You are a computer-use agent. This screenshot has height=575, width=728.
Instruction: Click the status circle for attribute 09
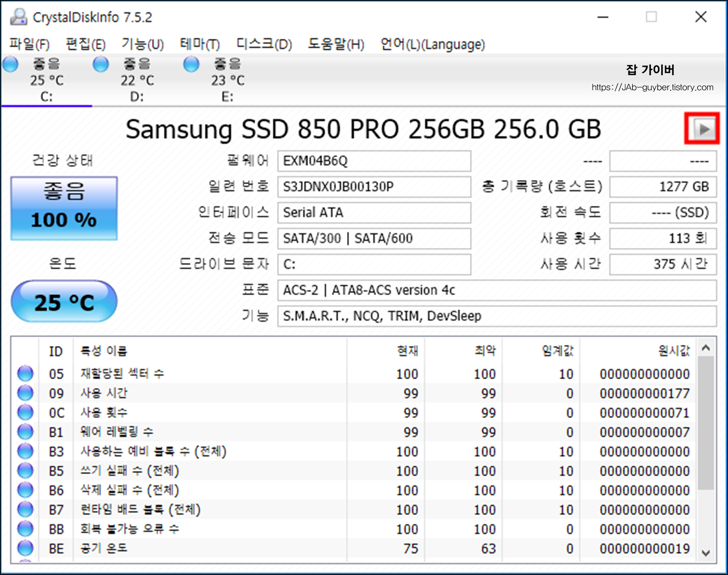(25, 393)
